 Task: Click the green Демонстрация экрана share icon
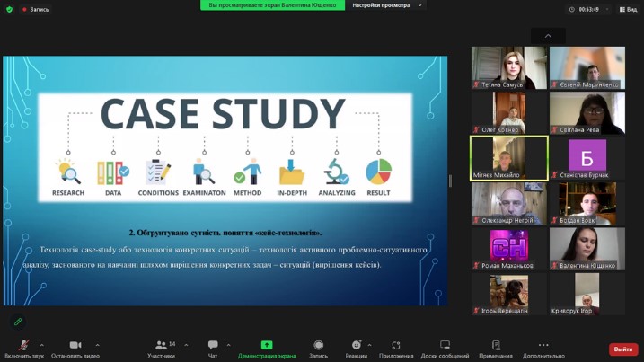click(x=267, y=346)
